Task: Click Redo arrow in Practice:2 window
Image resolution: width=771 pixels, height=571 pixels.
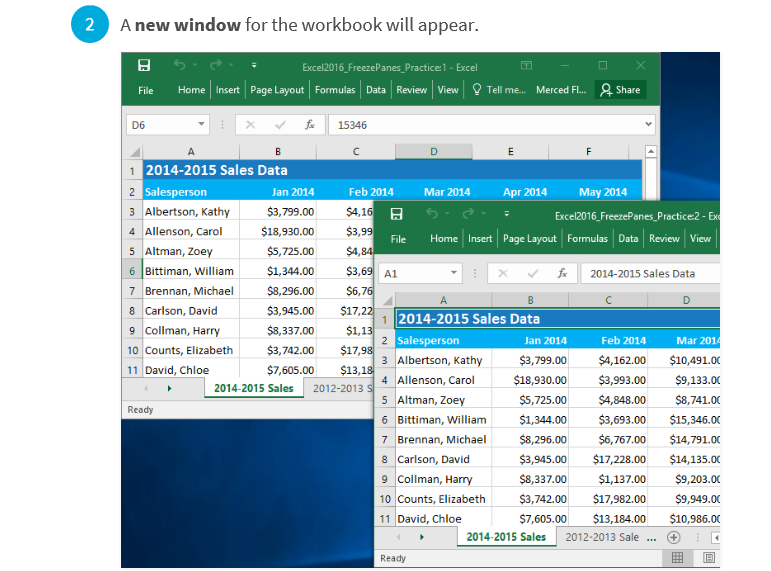Action: [x=468, y=213]
